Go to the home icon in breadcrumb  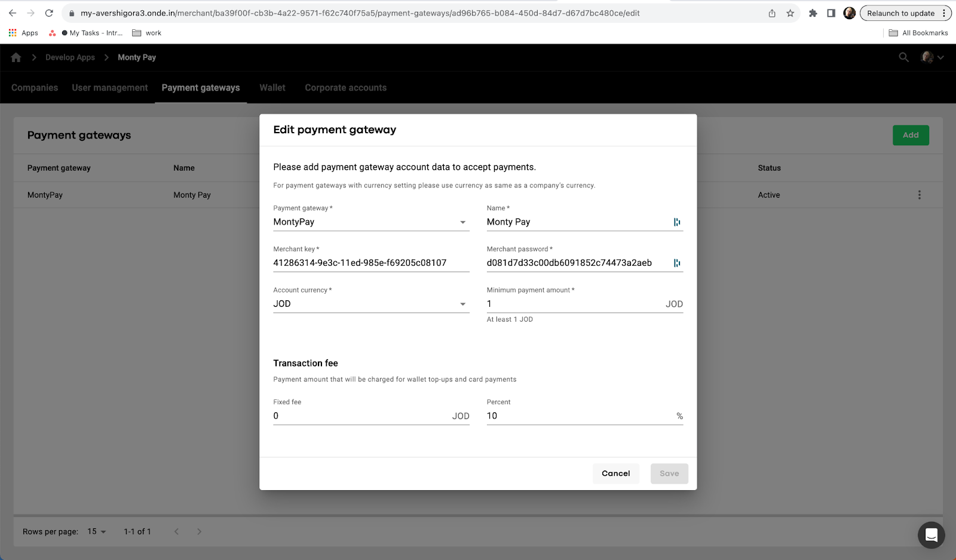16,57
